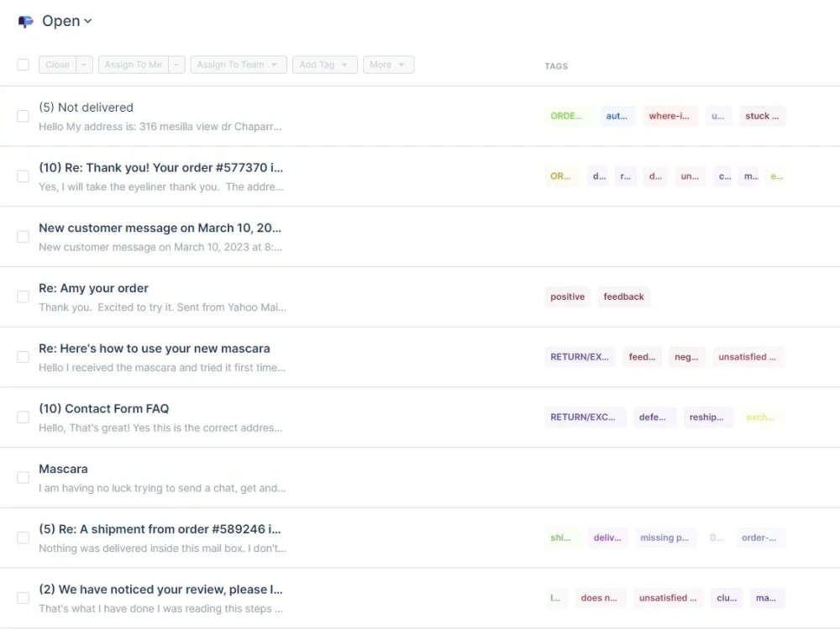Viewport: 840px width, 630px height.
Task: Click the 'clu...' tag
Action: point(727,598)
